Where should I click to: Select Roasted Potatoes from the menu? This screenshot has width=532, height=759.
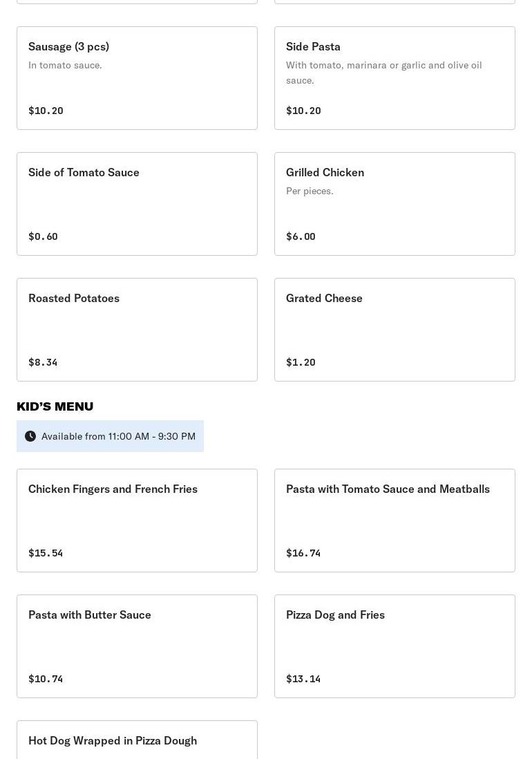[137, 329]
